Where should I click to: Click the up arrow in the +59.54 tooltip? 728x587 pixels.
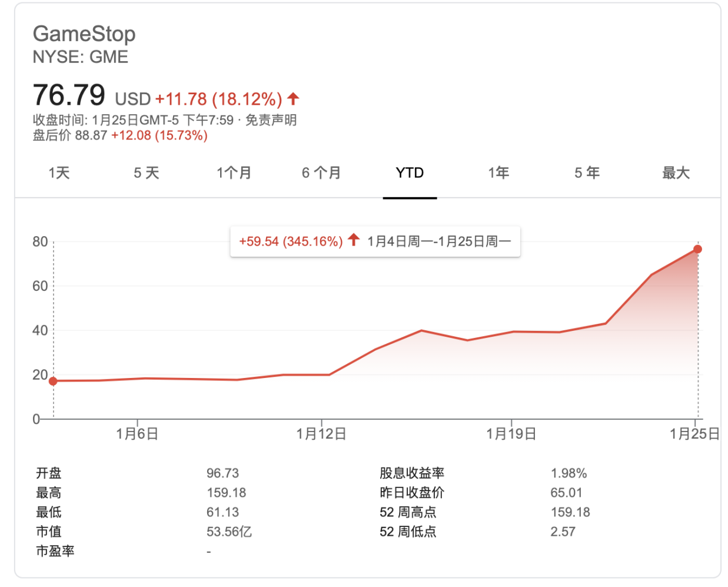(x=353, y=240)
